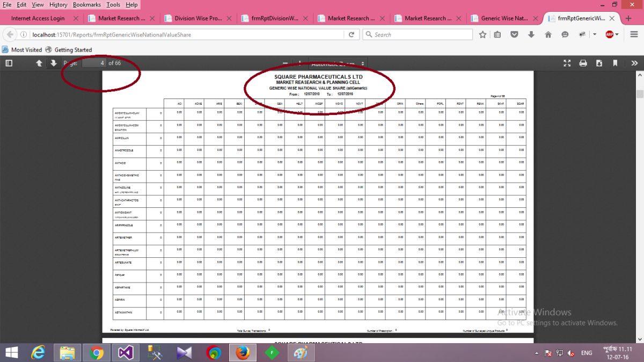Image resolution: width=644 pixels, height=362 pixels.
Task: Open the Automatic Zoom dropdown
Action: [x=338, y=63]
